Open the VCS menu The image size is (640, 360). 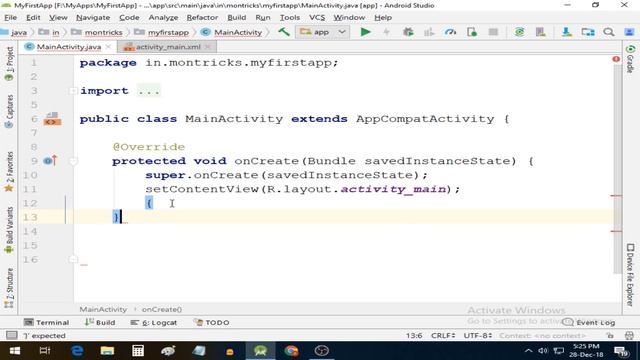pos(317,18)
